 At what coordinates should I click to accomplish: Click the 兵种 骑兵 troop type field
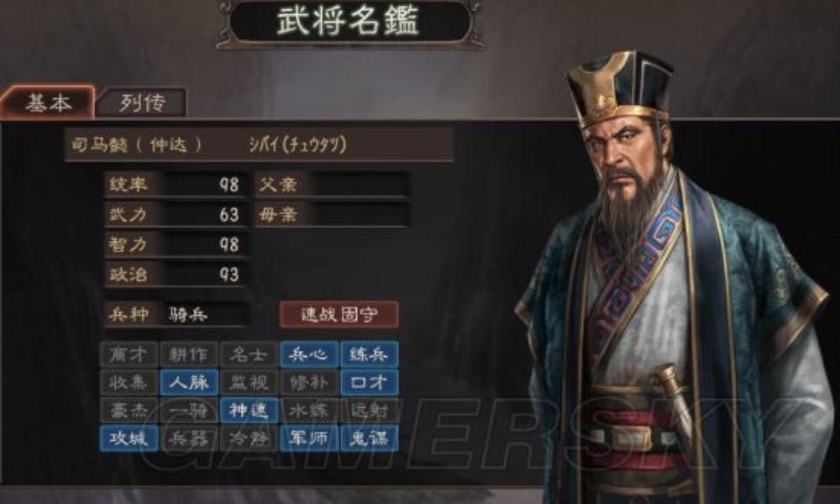176,314
